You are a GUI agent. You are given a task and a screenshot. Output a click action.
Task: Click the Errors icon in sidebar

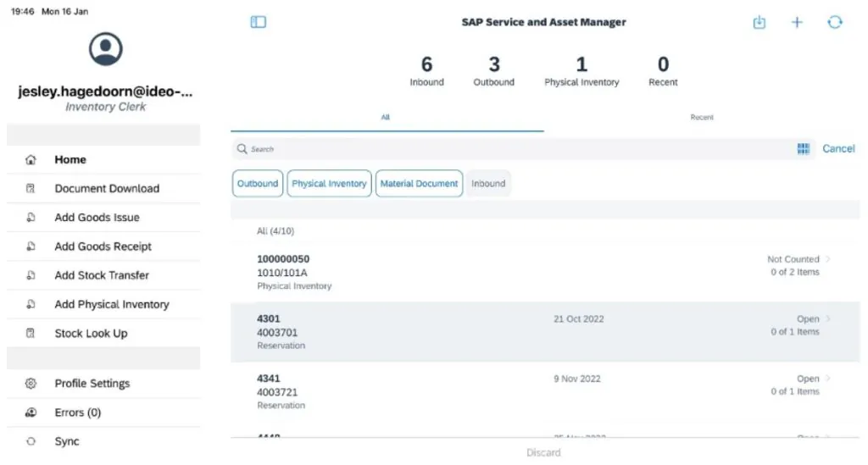point(31,412)
